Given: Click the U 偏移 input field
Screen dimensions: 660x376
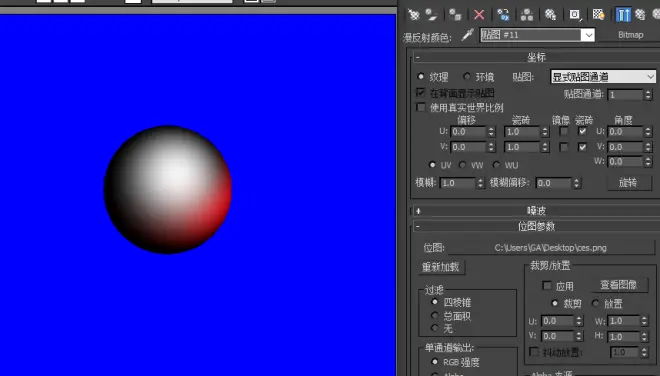Looking at the screenshot, I should point(468,132).
